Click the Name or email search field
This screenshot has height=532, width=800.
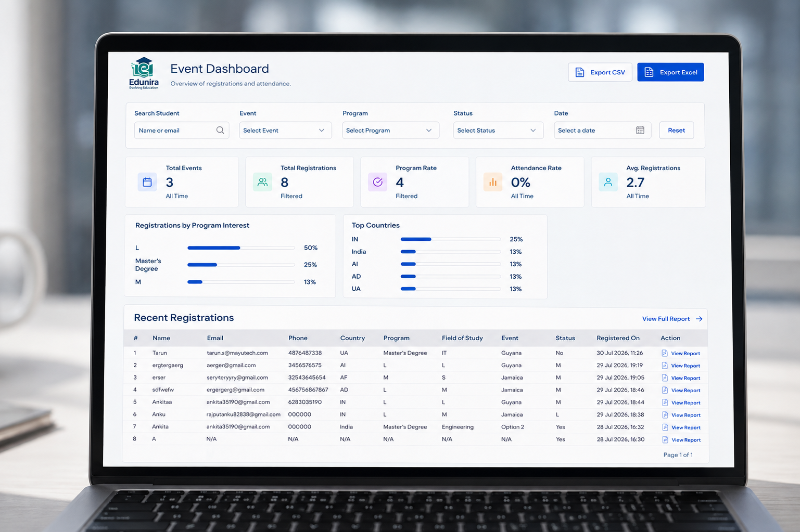182,130
